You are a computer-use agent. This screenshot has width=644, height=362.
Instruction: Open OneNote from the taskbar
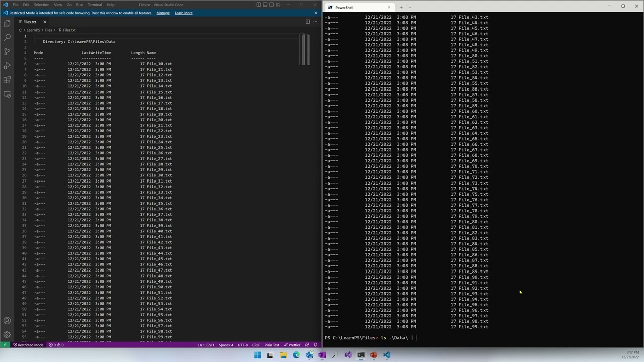[x=322, y=355]
